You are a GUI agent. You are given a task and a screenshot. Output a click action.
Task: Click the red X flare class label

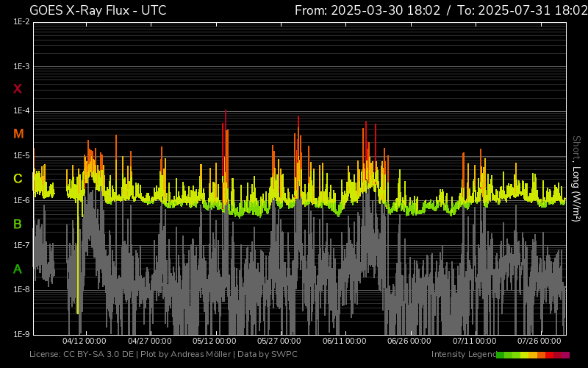click(18, 89)
